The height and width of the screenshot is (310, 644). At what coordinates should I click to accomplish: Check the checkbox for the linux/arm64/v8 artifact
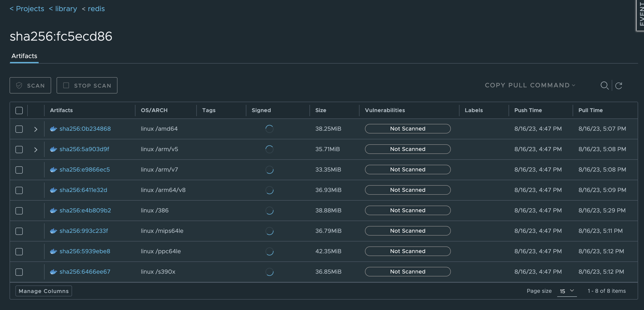coord(19,190)
